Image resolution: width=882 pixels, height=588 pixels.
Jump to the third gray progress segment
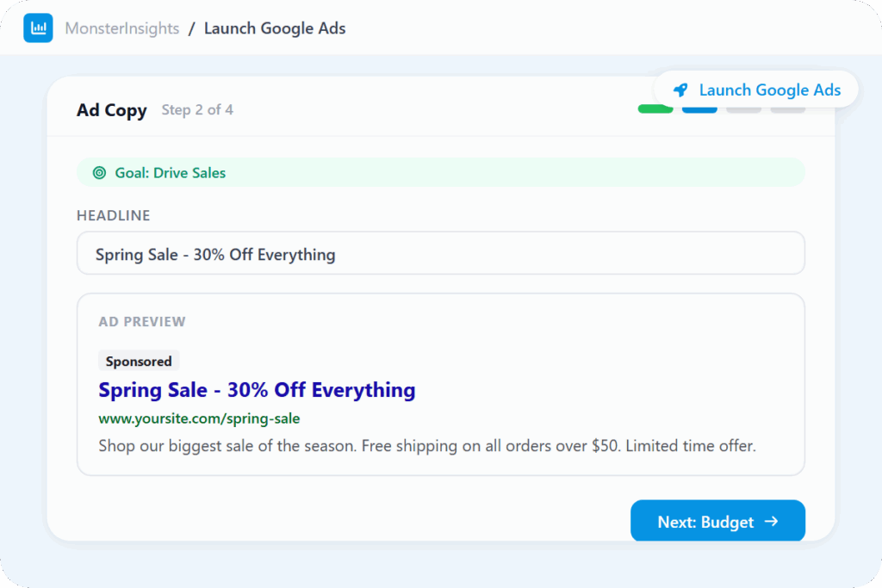pos(743,109)
